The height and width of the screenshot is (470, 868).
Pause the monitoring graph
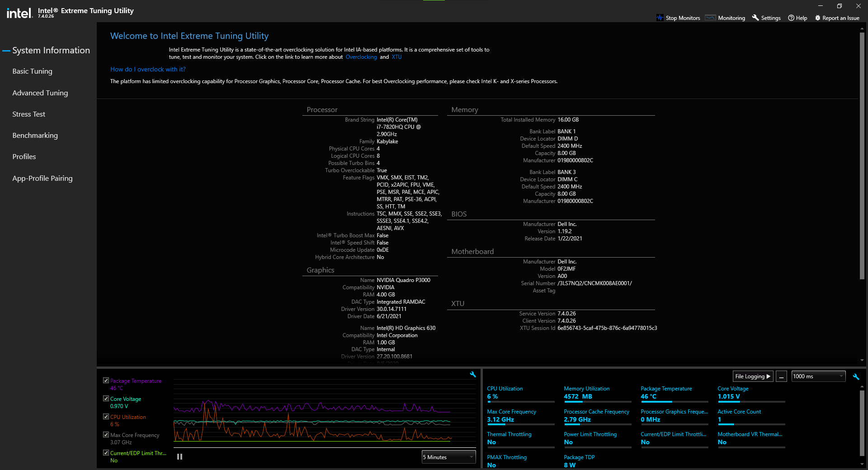click(179, 457)
